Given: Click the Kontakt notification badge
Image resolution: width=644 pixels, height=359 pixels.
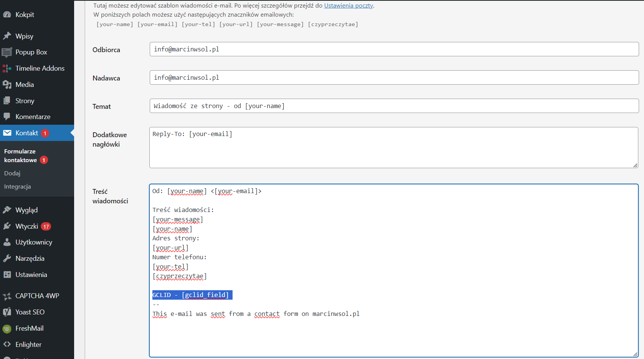Looking at the screenshot, I should [x=45, y=133].
